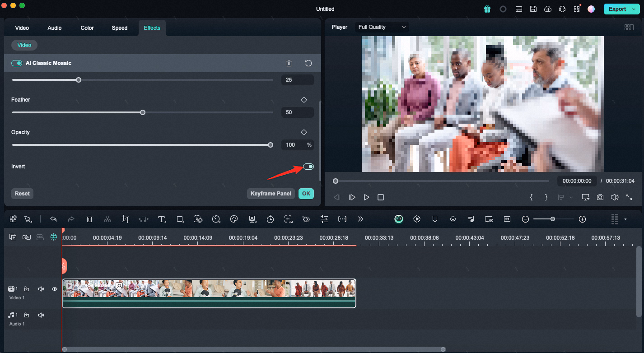Open the Export options arrow
644x353 pixels.
pos(634,9)
